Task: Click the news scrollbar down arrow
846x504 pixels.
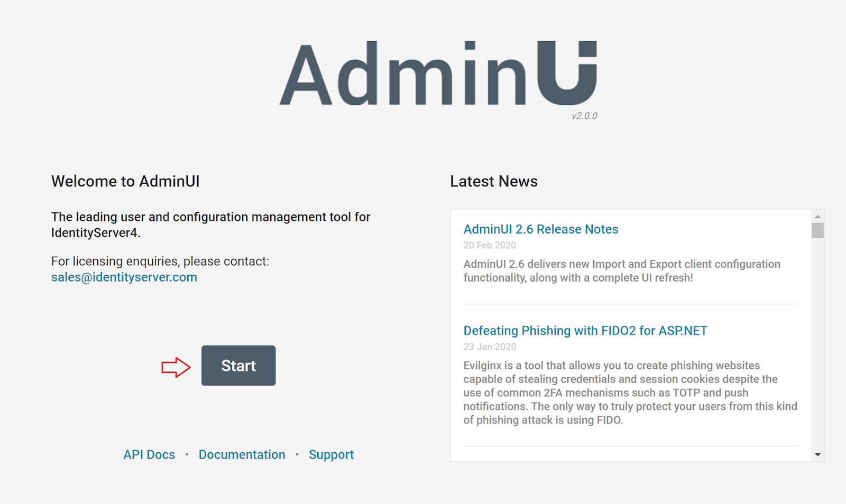Action: (x=817, y=454)
